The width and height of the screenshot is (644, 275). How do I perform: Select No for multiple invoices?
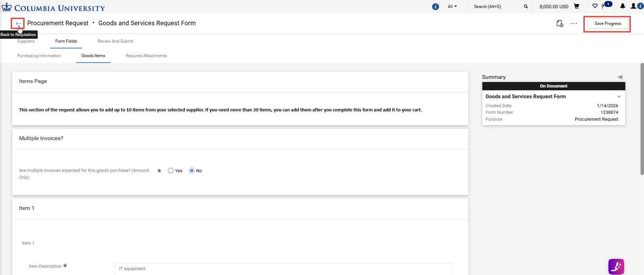(192, 171)
